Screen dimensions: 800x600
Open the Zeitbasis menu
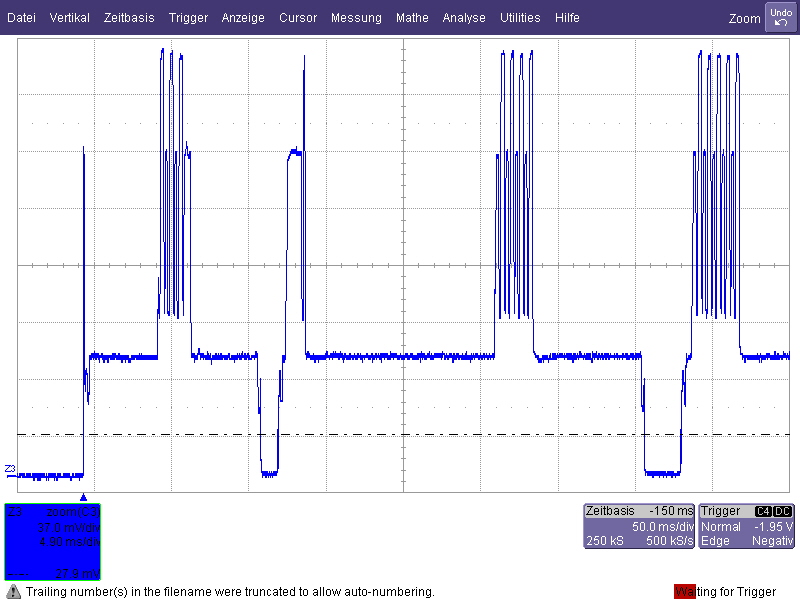coord(129,18)
